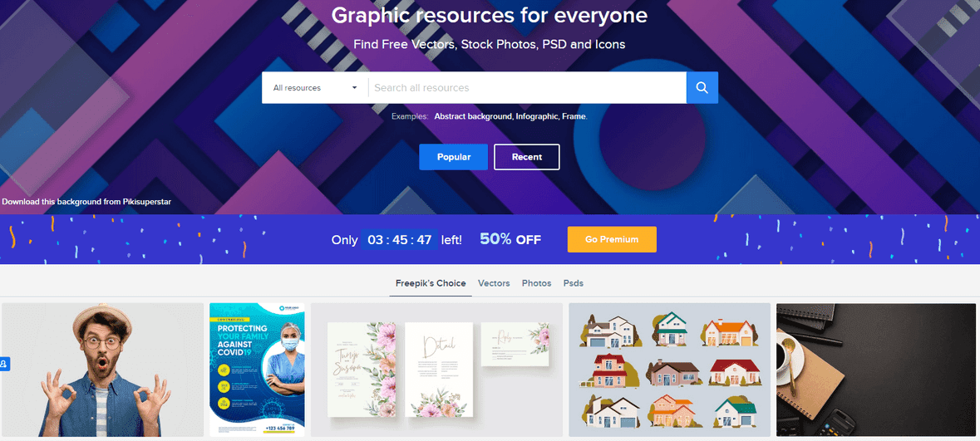Select the Recent button

point(527,157)
